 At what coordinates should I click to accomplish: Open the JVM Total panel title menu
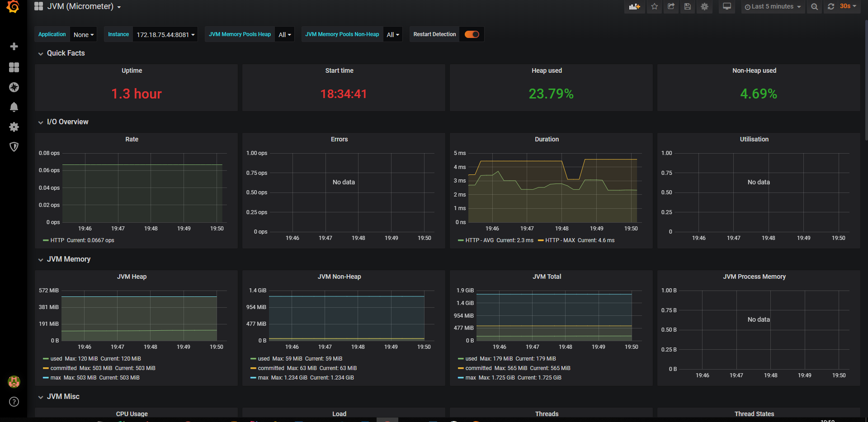pos(547,277)
